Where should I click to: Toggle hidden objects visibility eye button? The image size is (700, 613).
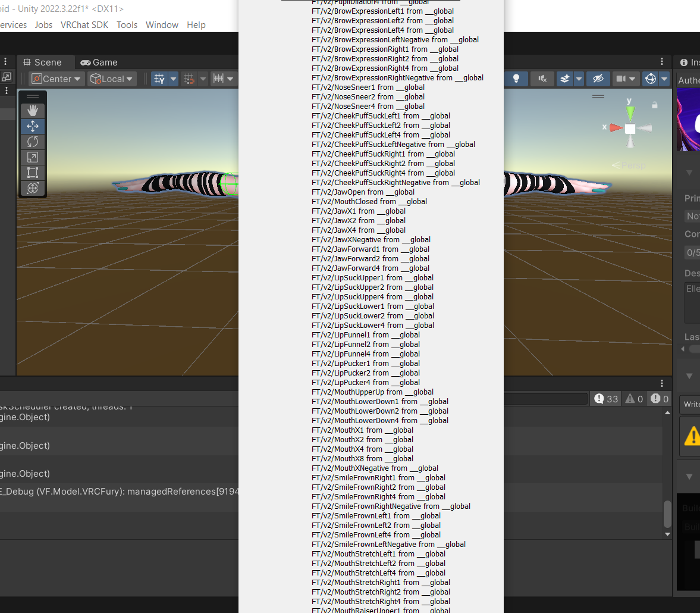pyautogui.click(x=598, y=79)
